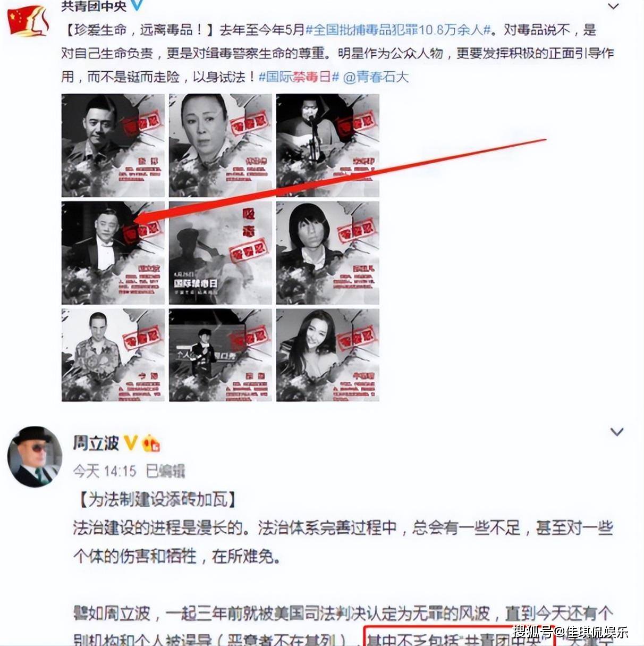Open the first top-left portrait thumbnail
This screenshot has width=644, height=646.
(113, 145)
